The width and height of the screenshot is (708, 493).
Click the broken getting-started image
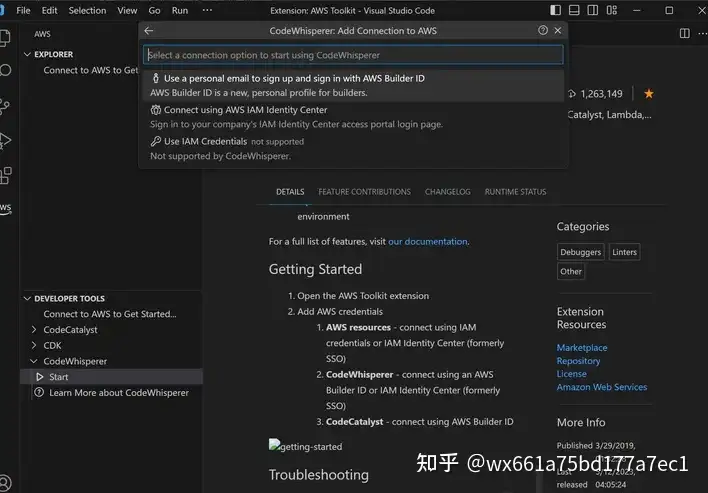[305, 446]
